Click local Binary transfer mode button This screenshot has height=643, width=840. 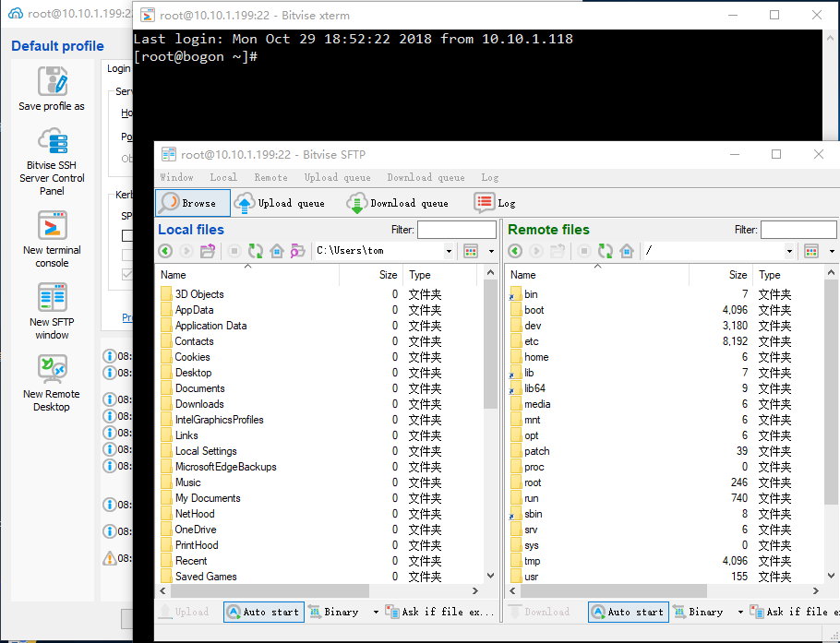coord(334,612)
